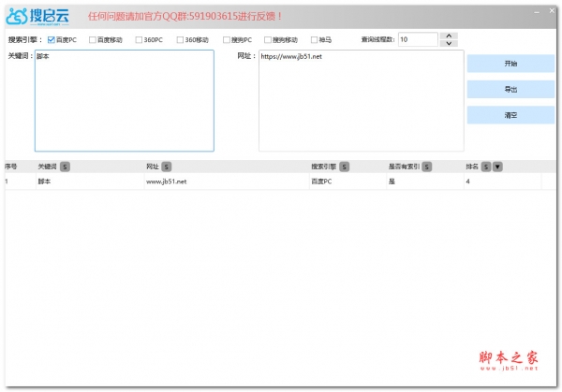Open the ▼ dropdown next to 排名
Image resolution: width=562 pixels, height=392 pixels.
(x=497, y=167)
